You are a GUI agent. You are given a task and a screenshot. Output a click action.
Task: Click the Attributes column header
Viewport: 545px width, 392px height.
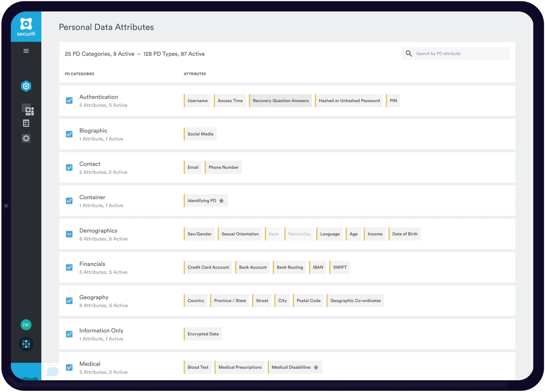click(195, 74)
